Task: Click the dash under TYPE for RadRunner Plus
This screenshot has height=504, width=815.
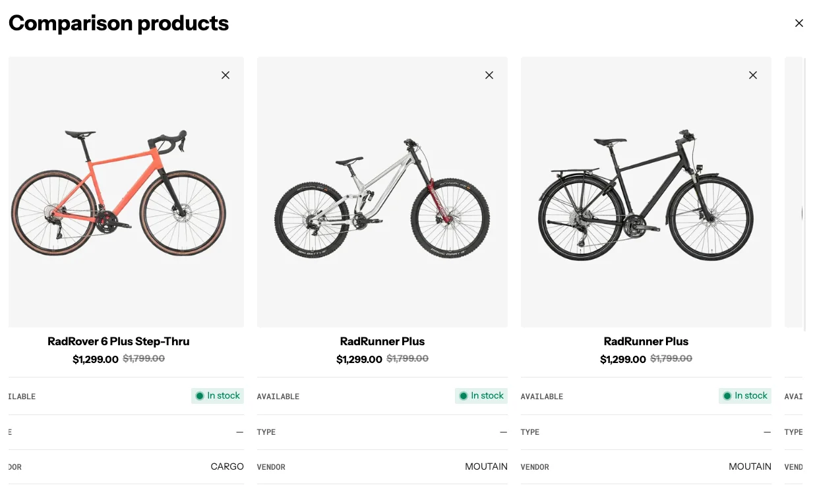Action: (503, 432)
